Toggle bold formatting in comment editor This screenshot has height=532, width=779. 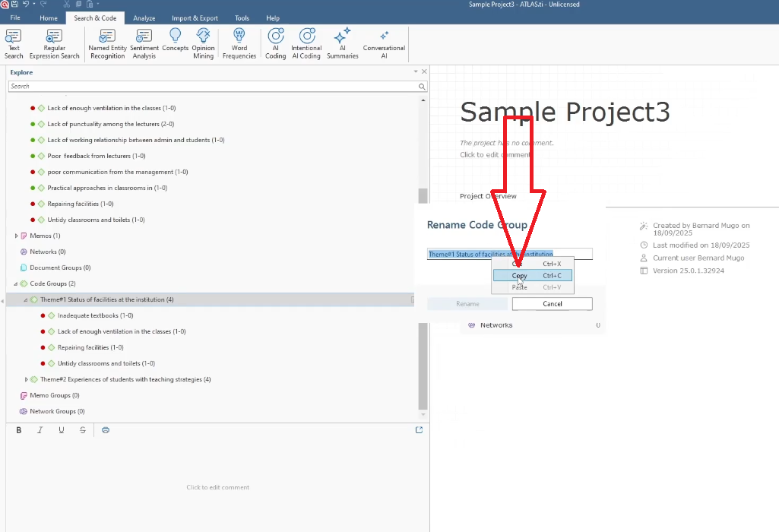19,430
